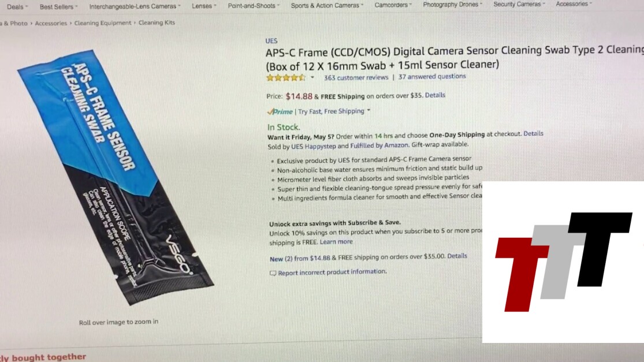Open the Lenses menu
Screen dimensions: 644x362
(204, 6)
